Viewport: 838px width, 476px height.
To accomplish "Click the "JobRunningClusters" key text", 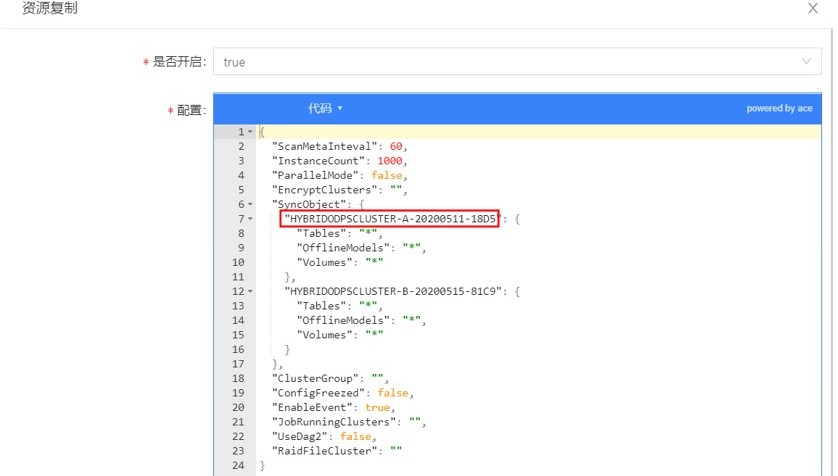I will click(x=334, y=422).
